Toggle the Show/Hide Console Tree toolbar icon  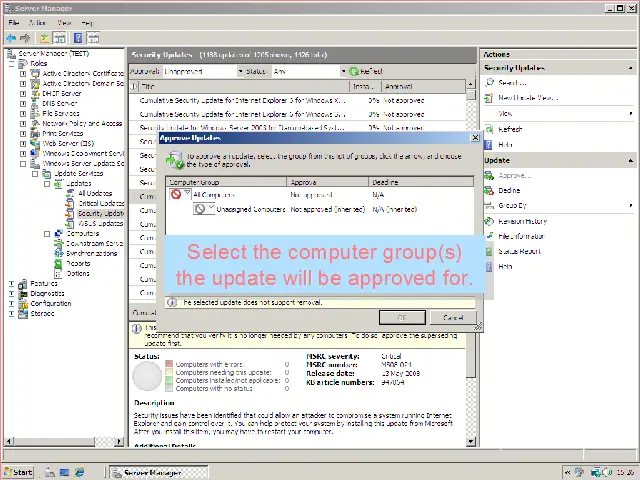point(60,38)
